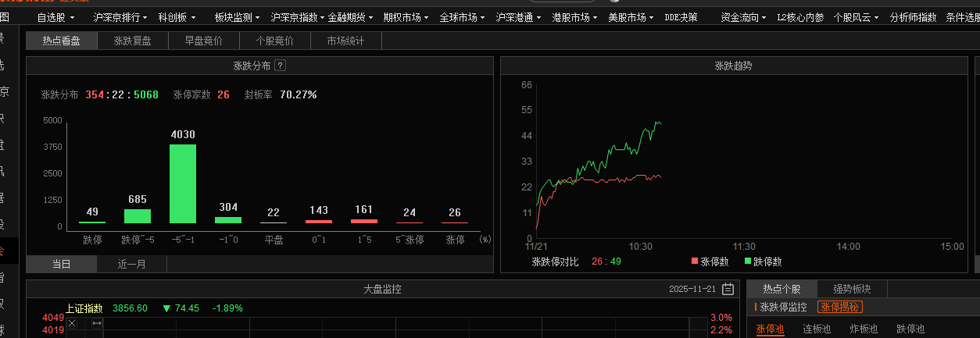Open the 金融期货 dropdown
This screenshot has width=980, height=338.
(x=351, y=16)
